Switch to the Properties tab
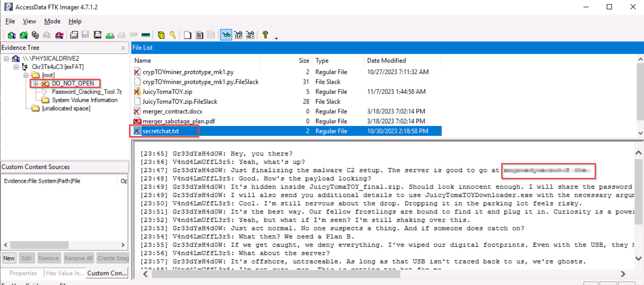The height and width of the screenshot is (285, 644). click(x=23, y=273)
